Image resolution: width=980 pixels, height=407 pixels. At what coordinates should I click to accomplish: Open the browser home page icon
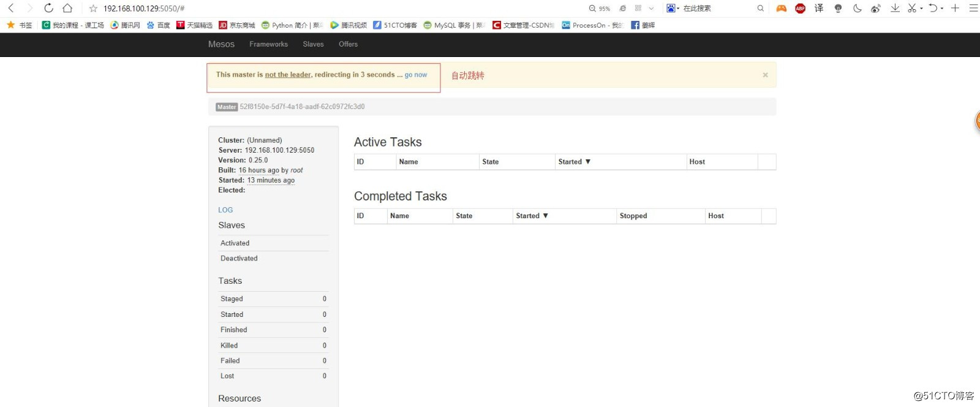(67, 8)
